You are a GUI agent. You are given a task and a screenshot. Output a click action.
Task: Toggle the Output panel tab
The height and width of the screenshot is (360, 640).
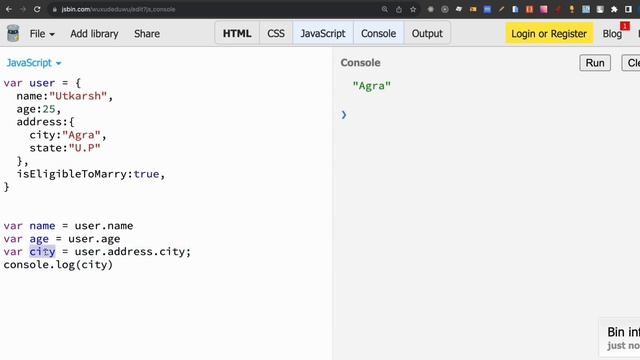(x=427, y=33)
